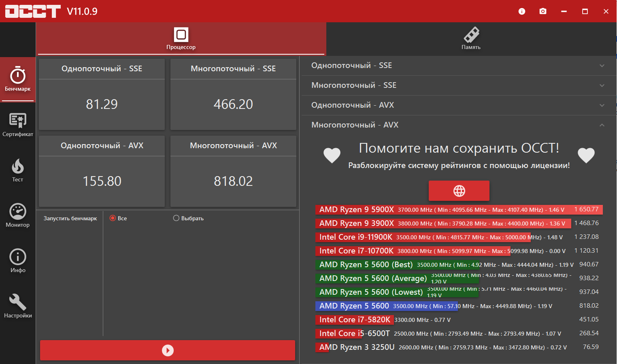This screenshot has width=617, height=364.
Task: Click the Однопоточный - AVX score card
Action: pyautogui.click(x=102, y=171)
